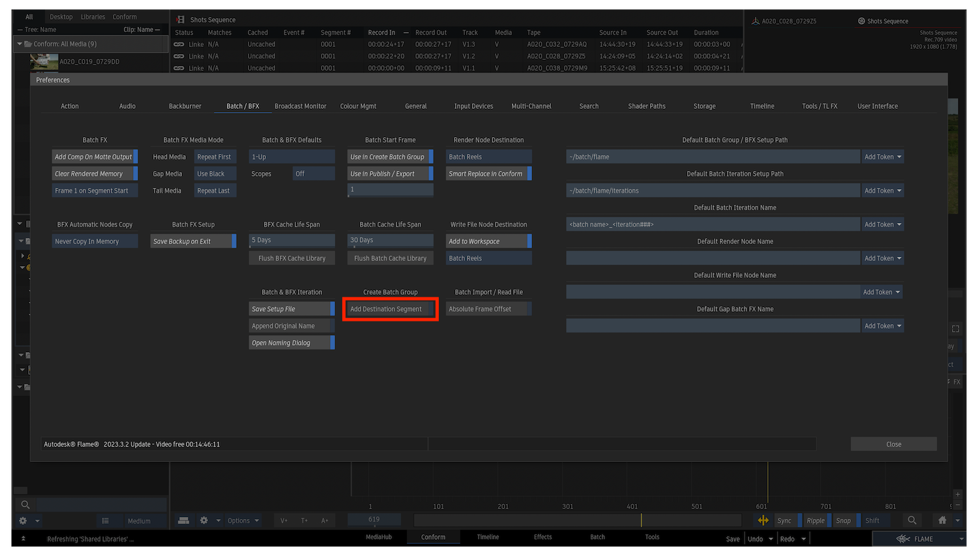Click the BFX Cache Life Span 5 Days field
The height and width of the screenshot is (560, 978).
(x=291, y=241)
